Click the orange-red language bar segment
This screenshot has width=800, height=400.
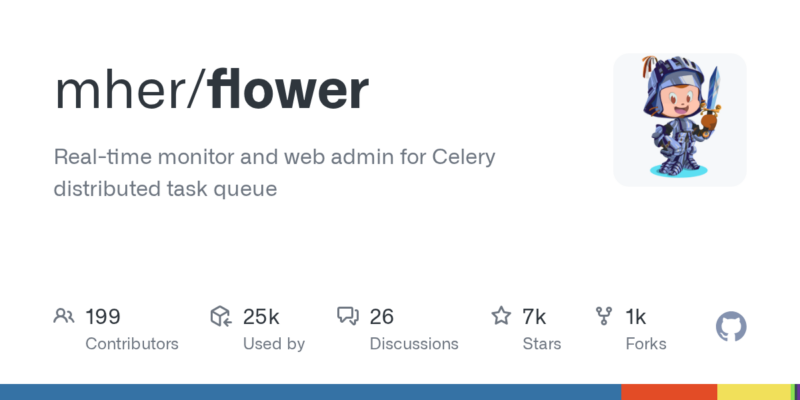[669, 392]
